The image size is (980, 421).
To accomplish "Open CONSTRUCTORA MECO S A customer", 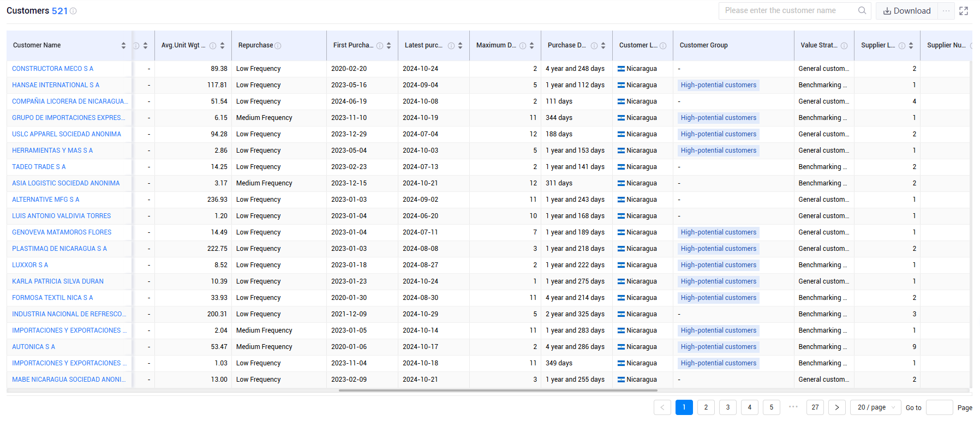I will pyautogui.click(x=53, y=69).
